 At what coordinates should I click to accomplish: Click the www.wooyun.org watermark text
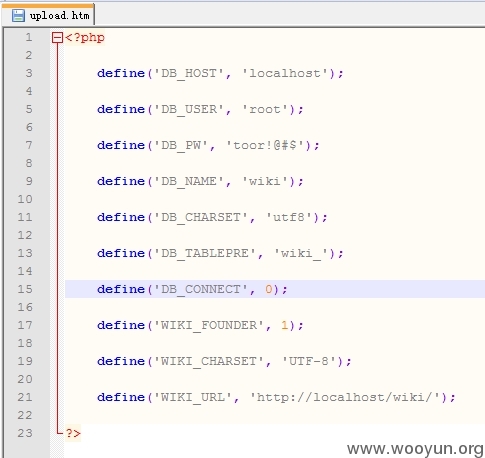click(x=415, y=448)
